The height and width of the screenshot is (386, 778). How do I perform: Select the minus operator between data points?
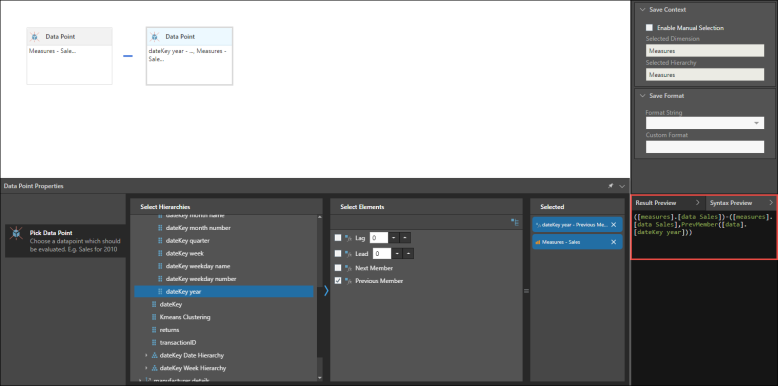tap(128, 56)
